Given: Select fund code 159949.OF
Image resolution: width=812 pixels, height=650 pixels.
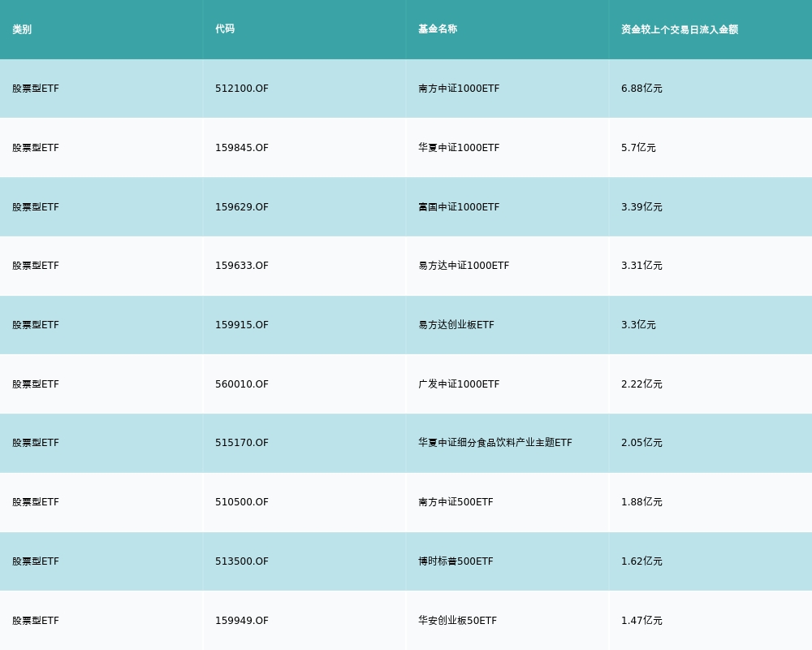Looking at the screenshot, I should click(242, 621).
